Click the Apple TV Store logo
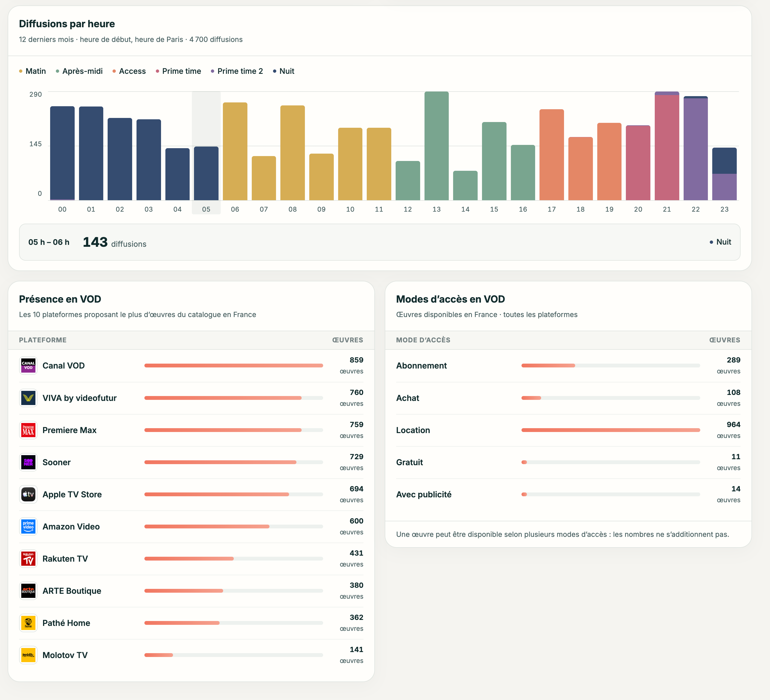770x700 pixels. tap(28, 494)
